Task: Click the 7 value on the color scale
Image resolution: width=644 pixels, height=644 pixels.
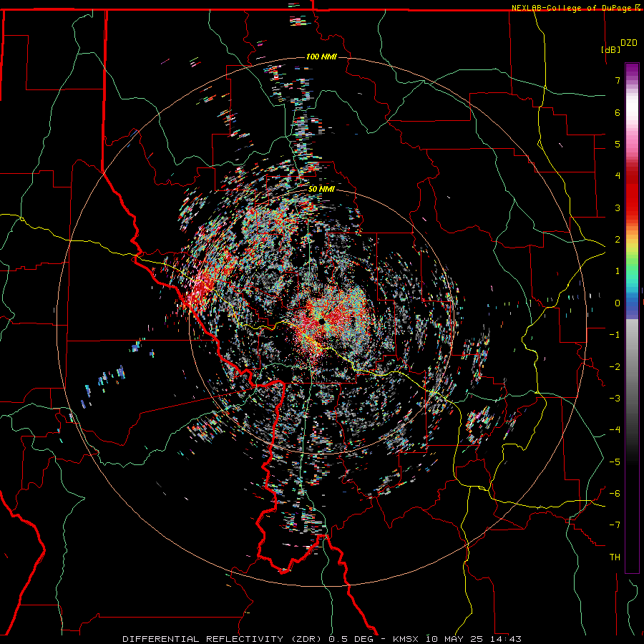Action: (618, 80)
